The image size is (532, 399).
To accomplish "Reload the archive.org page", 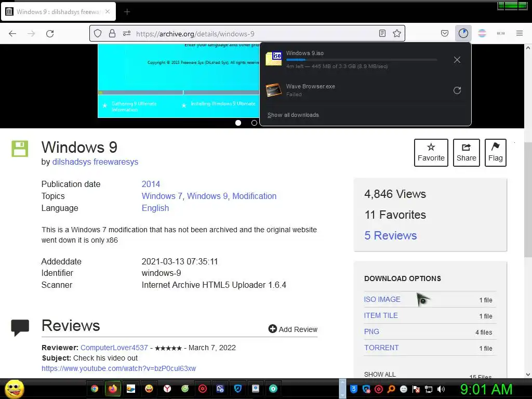I will pyautogui.click(x=50, y=34).
